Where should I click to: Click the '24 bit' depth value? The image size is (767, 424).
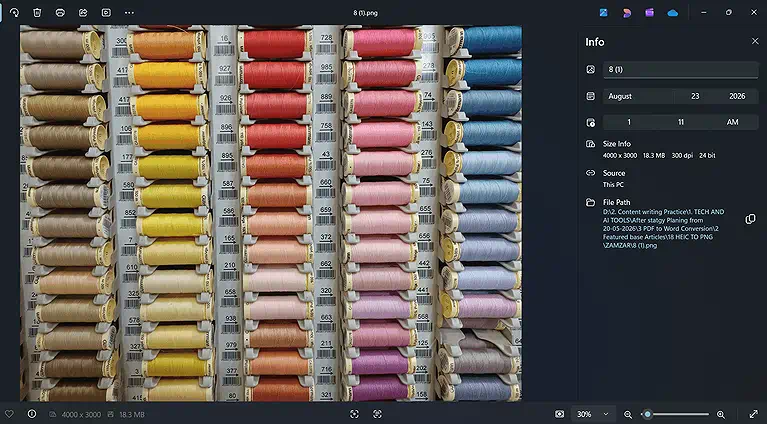[x=707, y=156]
